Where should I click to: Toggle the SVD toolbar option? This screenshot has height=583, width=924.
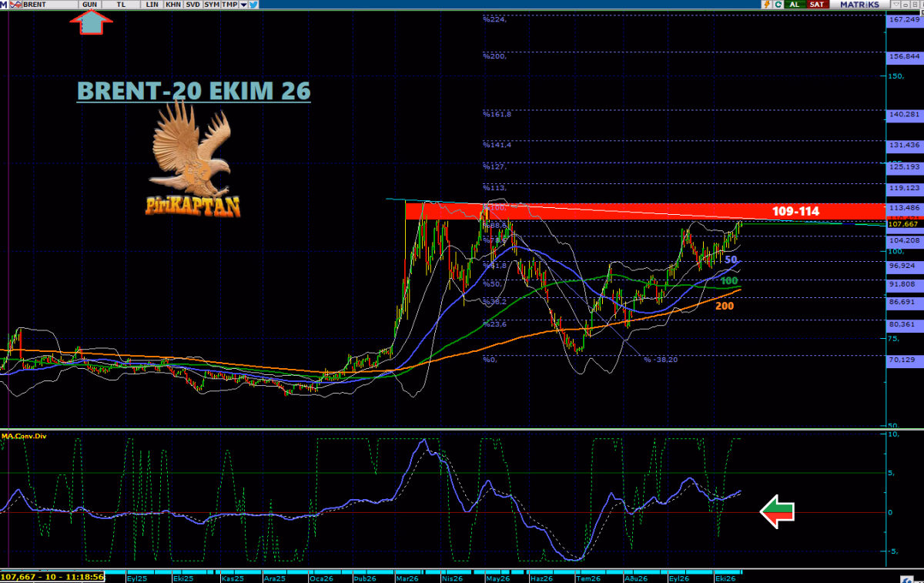192,5
